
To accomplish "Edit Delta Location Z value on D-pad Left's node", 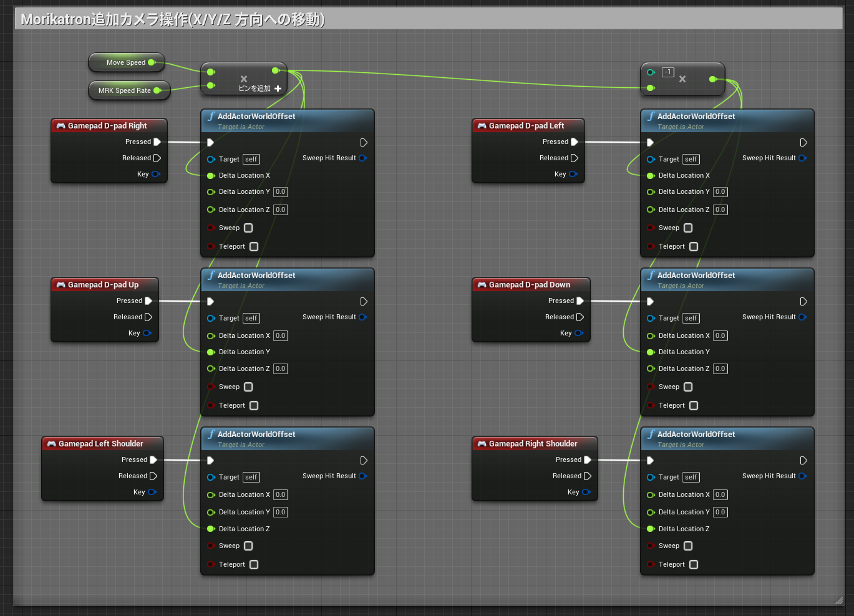I will [721, 209].
